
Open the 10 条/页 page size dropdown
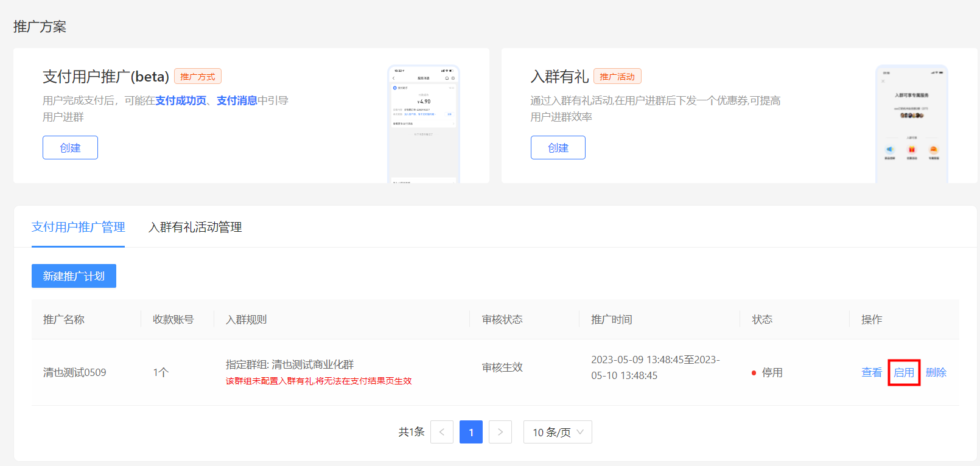[x=557, y=432]
